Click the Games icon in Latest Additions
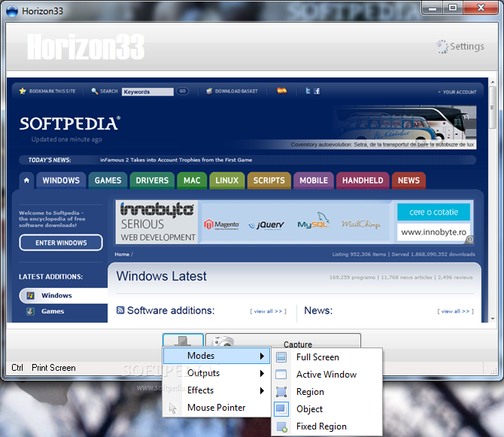The width and height of the screenshot is (504, 437). [31, 311]
